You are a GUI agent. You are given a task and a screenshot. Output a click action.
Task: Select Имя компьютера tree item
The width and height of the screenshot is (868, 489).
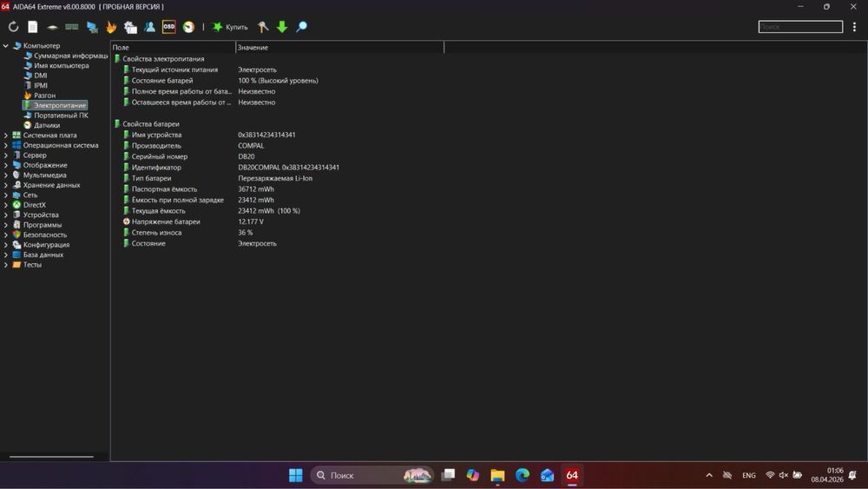pyautogui.click(x=56, y=65)
